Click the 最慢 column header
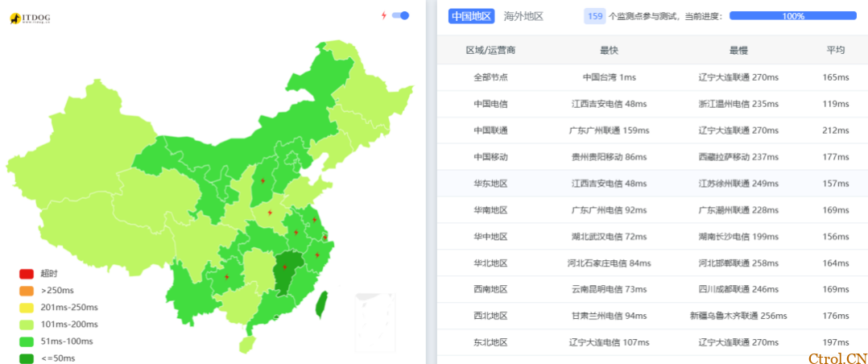Viewport: 868px width, 364px height. [738, 51]
